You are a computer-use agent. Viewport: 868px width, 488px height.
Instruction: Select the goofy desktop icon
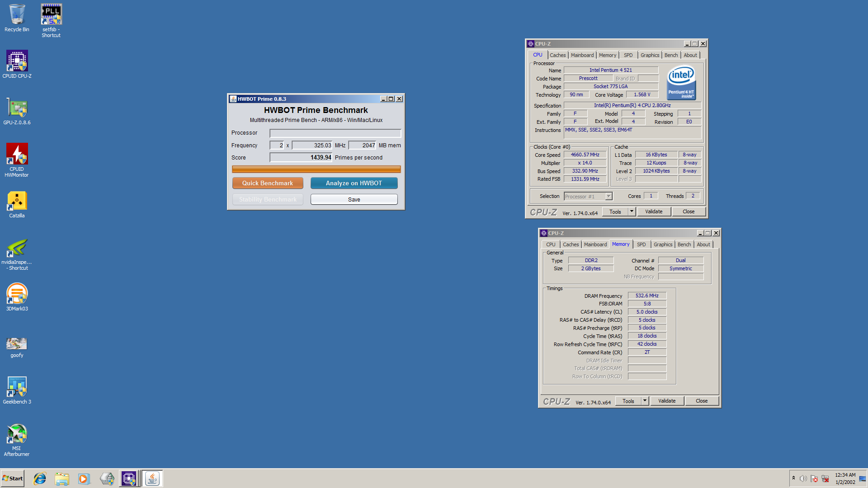click(17, 347)
